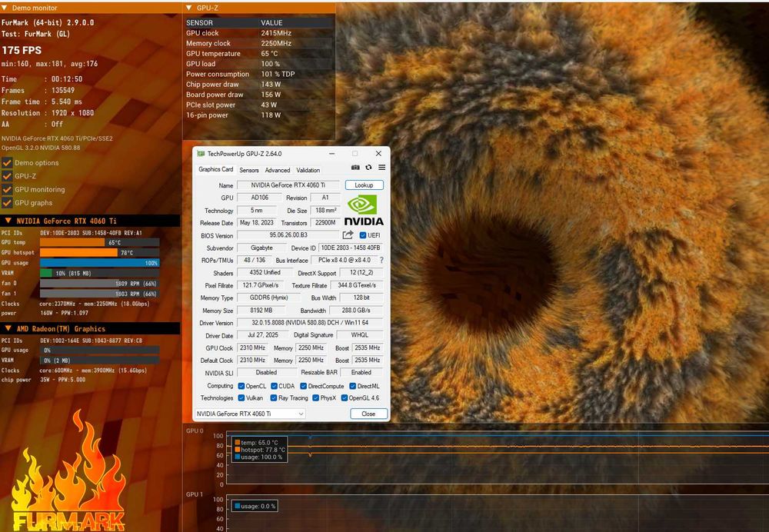Toggle the PhysX checkbox
The image size is (769, 532).
point(316,398)
